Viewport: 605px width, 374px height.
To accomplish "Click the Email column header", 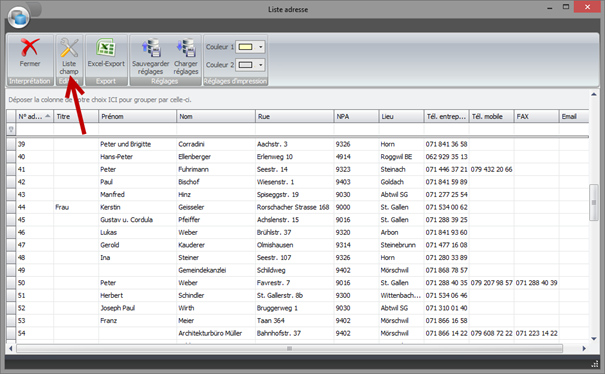I will [574, 116].
